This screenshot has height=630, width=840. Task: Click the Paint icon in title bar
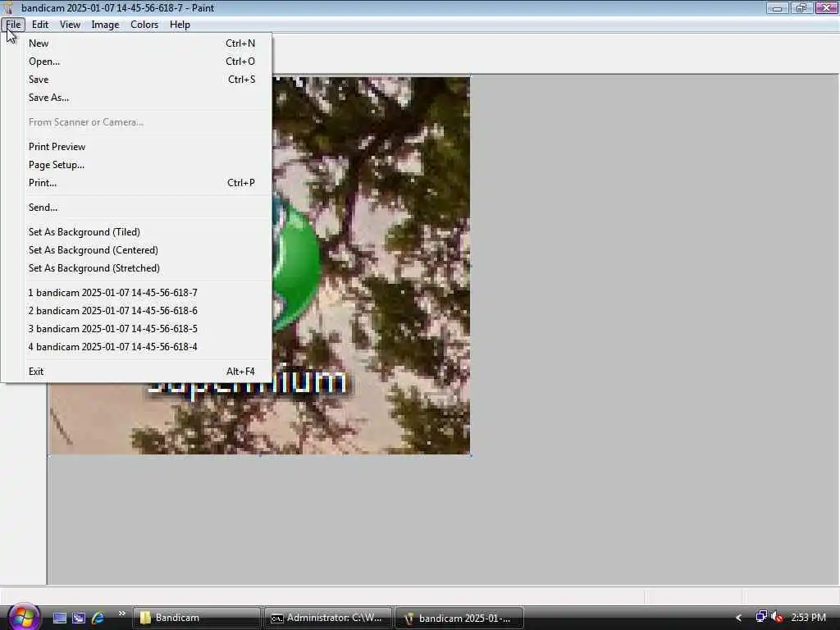[x=7, y=8]
